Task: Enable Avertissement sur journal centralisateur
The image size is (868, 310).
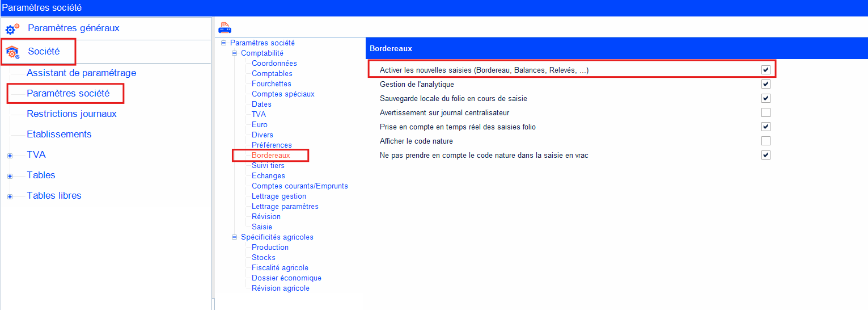Action: [766, 112]
